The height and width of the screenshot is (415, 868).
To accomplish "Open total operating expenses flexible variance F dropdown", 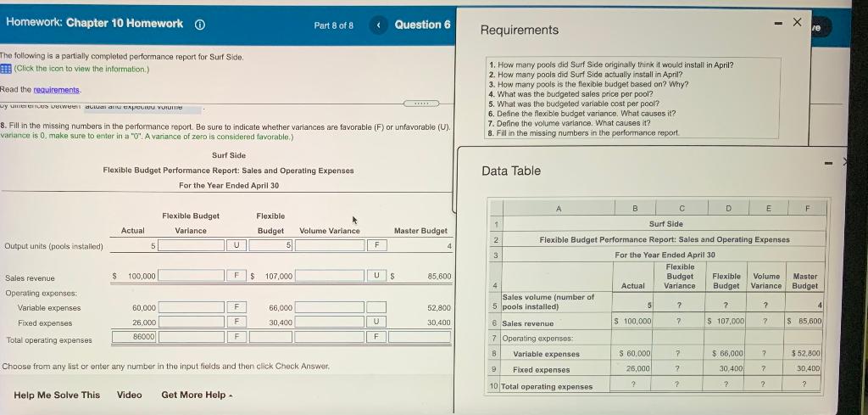I will [236, 336].
